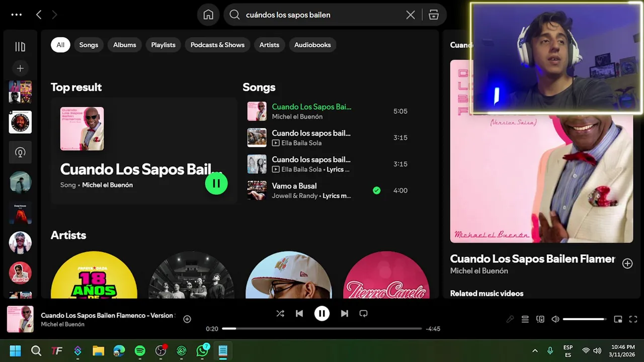
Task: Open Jowell & Randy artist link
Action: point(295,196)
